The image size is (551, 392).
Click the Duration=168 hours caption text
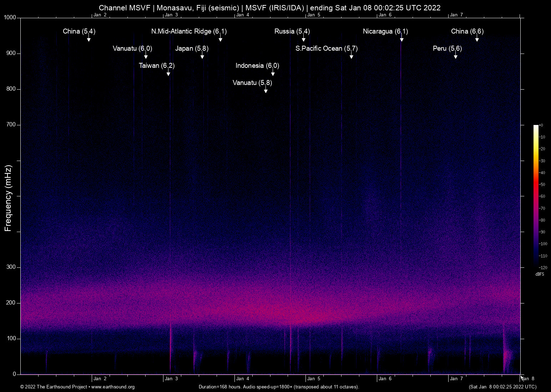pyautogui.click(x=278, y=387)
